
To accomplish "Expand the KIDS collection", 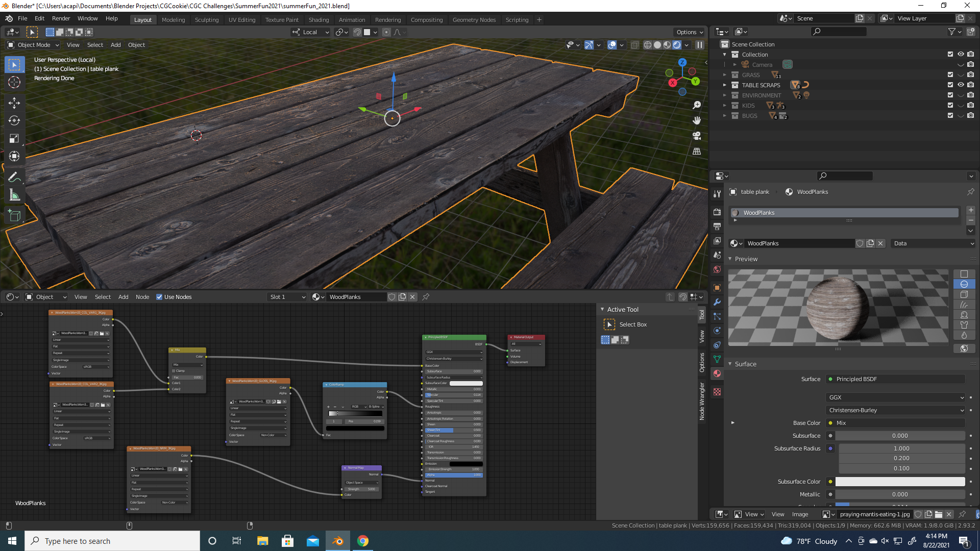I will (724, 106).
